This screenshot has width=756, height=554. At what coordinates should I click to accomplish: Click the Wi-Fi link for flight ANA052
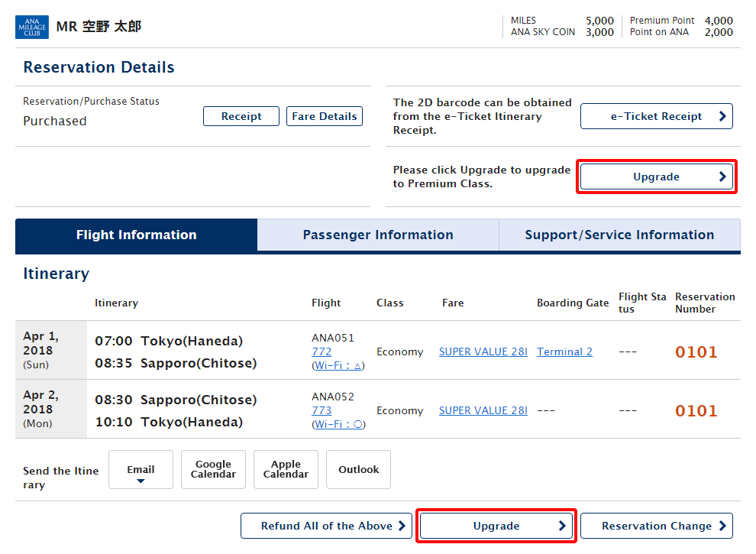(338, 424)
